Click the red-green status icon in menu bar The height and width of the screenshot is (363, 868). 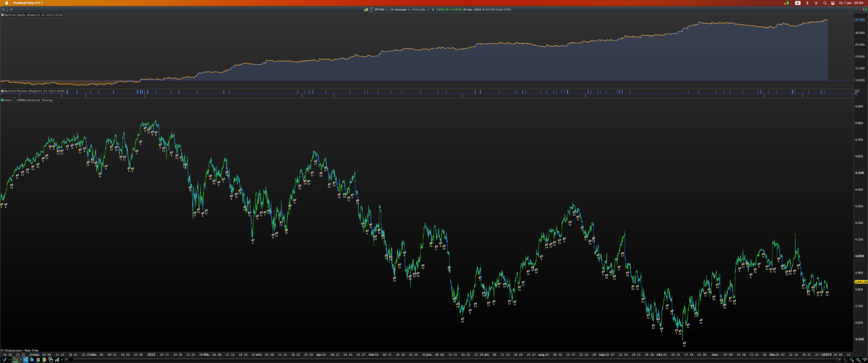click(x=787, y=3)
